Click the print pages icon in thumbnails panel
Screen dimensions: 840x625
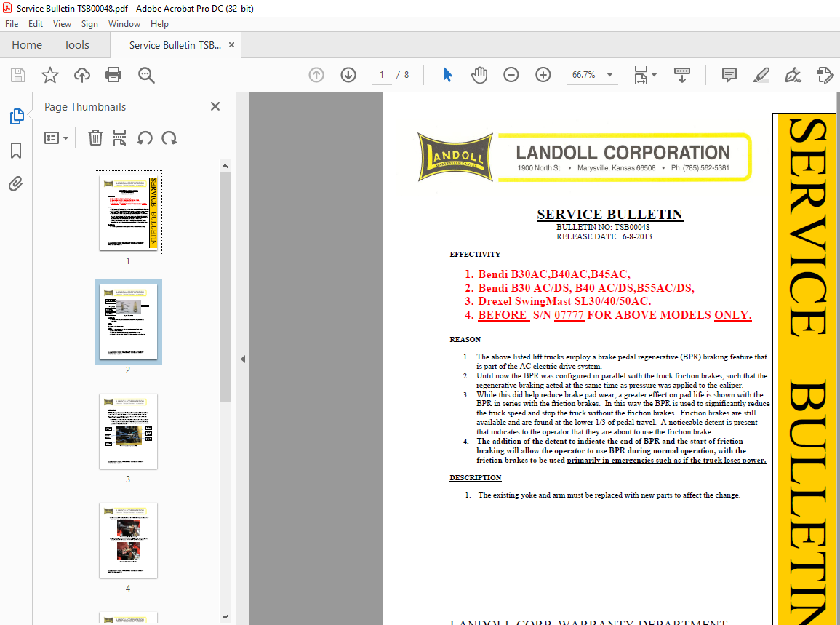119,138
